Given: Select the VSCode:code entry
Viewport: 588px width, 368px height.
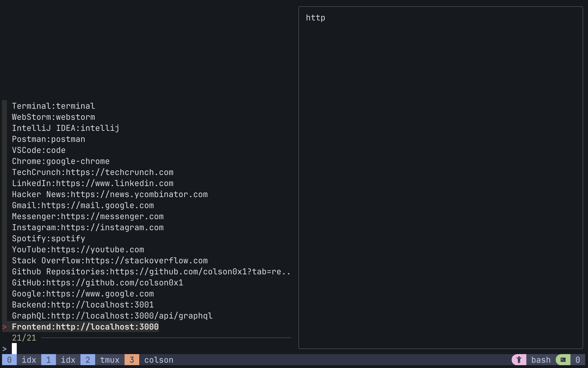Looking at the screenshot, I should coord(39,150).
